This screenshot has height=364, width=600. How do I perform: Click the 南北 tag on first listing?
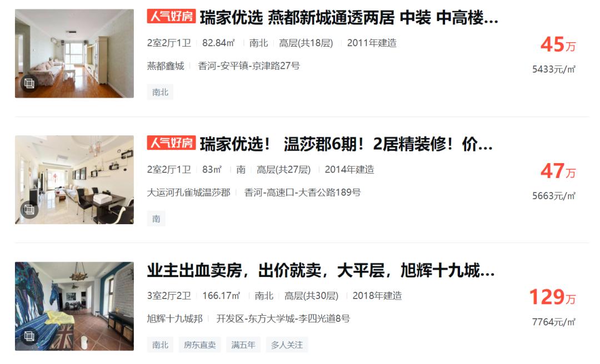pyautogui.click(x=161, y=92)
